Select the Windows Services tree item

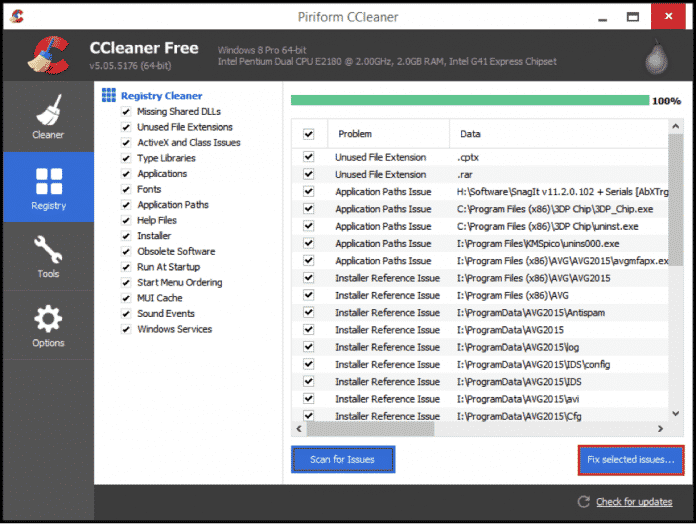174,329
